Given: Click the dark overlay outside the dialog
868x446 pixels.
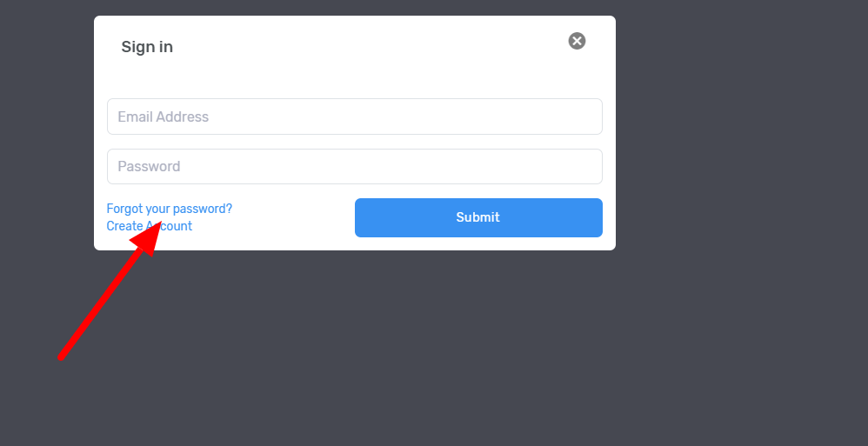Looking at the screenshot, I should point(742,222).
